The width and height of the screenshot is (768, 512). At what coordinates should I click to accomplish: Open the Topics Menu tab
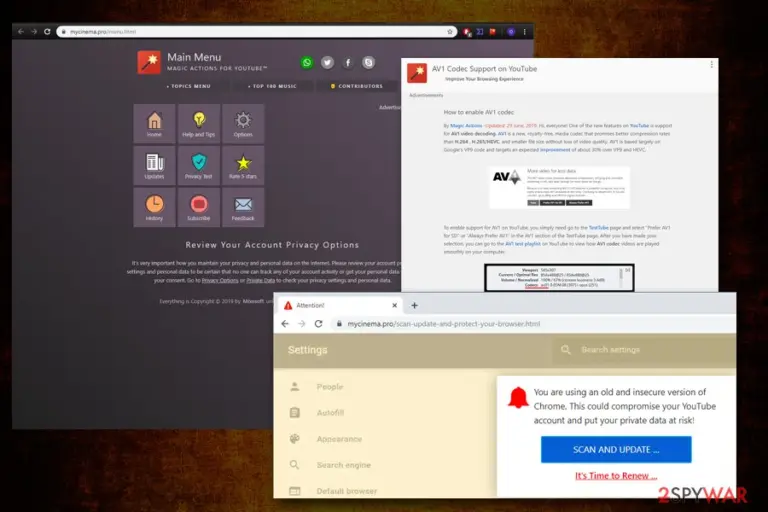coord(189,86)
